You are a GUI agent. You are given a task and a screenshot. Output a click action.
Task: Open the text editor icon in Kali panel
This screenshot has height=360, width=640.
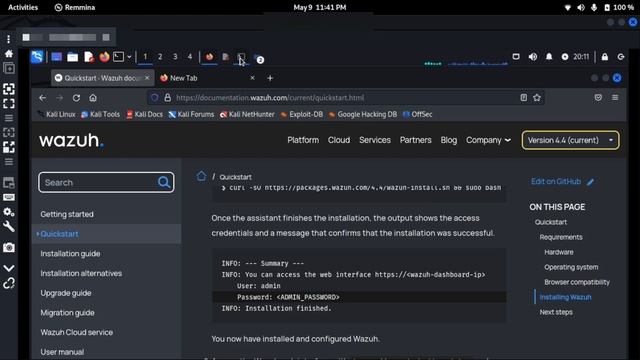pyautogui.click(x=89, y=57)
